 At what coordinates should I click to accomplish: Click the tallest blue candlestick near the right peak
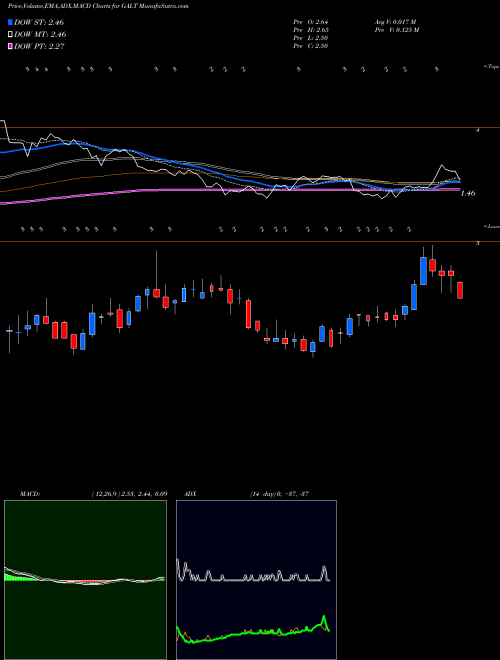[x=423, y=271]
